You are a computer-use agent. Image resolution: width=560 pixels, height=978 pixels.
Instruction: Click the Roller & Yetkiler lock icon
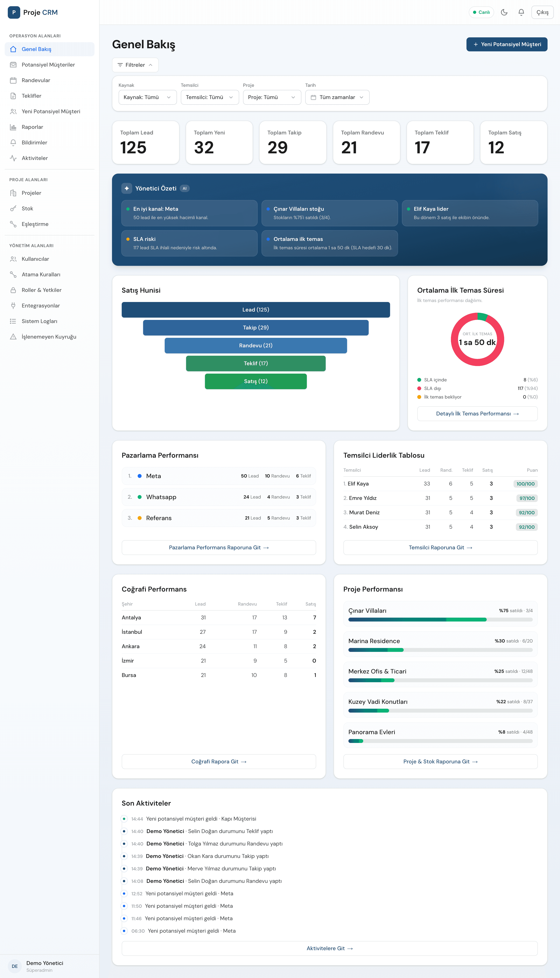click(x=13, y=290)
